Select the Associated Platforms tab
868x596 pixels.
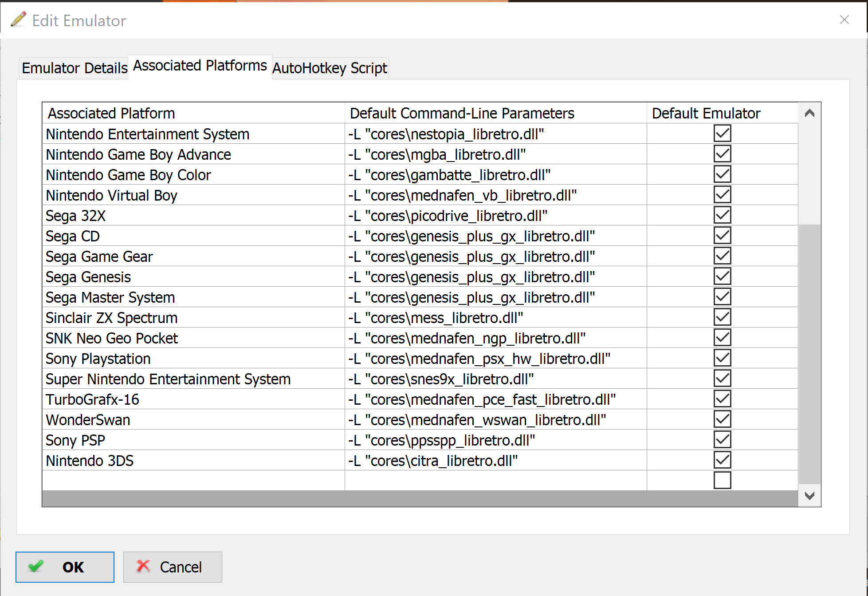tap(200, 66)
